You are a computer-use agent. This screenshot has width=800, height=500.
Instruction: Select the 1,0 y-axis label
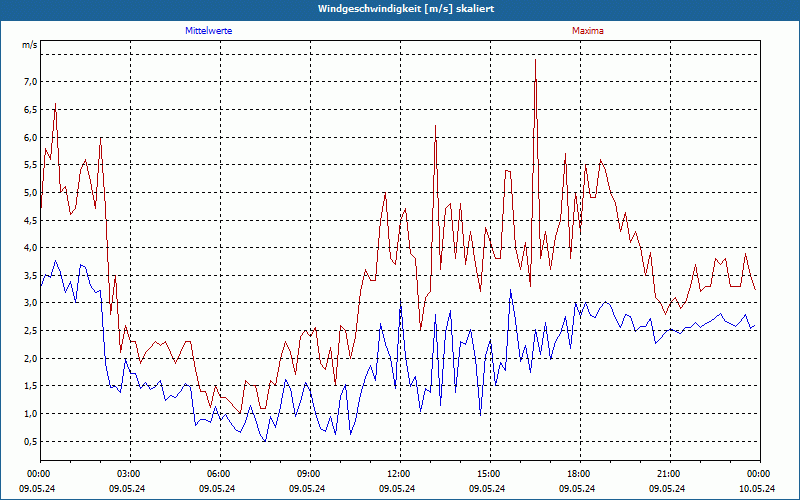pyautogui.click(x=31, y=413)
